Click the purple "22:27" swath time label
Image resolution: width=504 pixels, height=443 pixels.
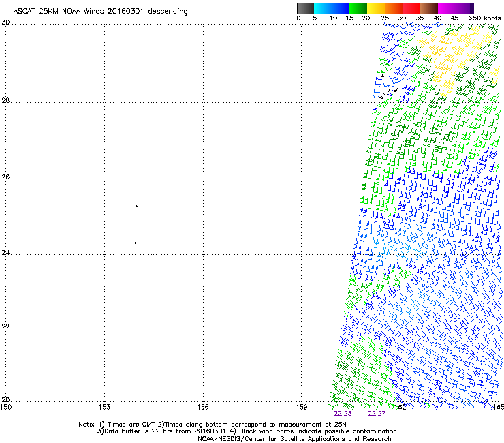[x=377, y=414]
